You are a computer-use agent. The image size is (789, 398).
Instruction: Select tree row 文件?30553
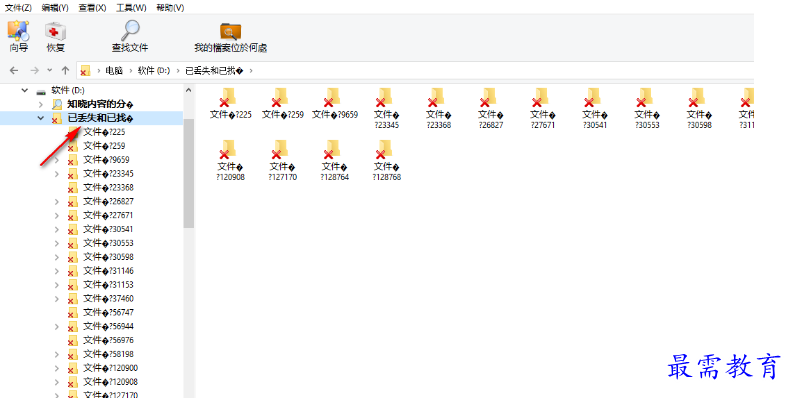pyautogui.click(x=108, y=244)
